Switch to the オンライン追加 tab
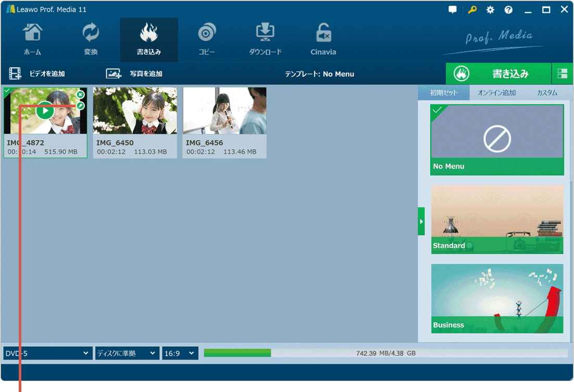Image resolution: width=574 pixels, height=392 pixels. tap(496, 93)
